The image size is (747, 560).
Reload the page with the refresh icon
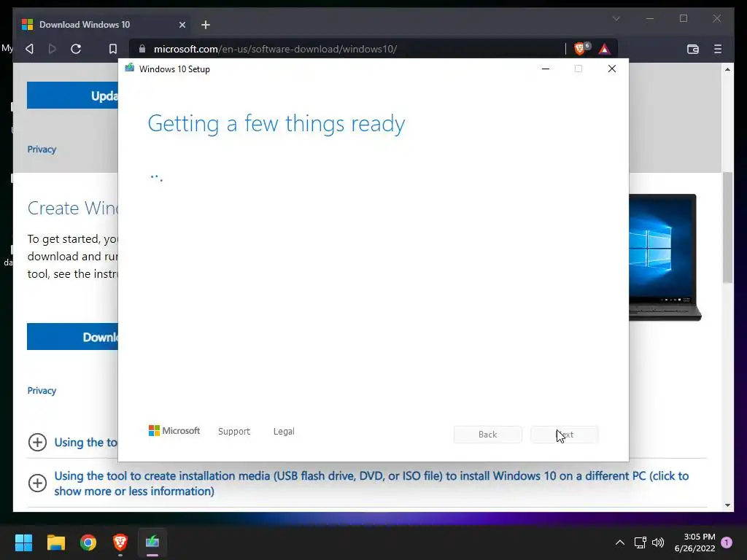tap(76, 49)
